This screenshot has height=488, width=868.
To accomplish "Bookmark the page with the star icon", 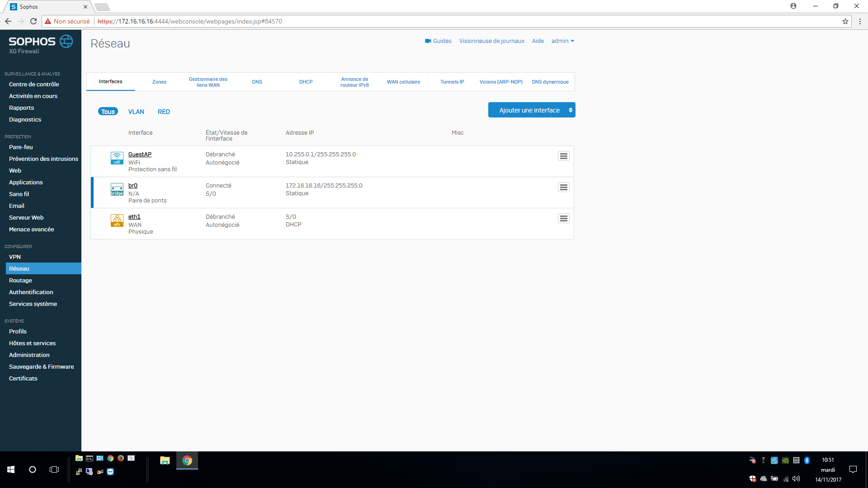I will coord(845,21).
